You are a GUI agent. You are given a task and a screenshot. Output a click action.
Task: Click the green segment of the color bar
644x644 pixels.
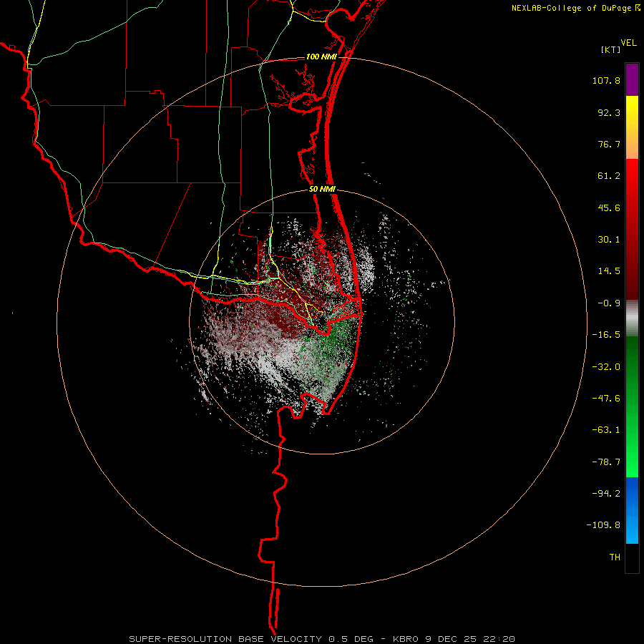click(x=632, y=406)
